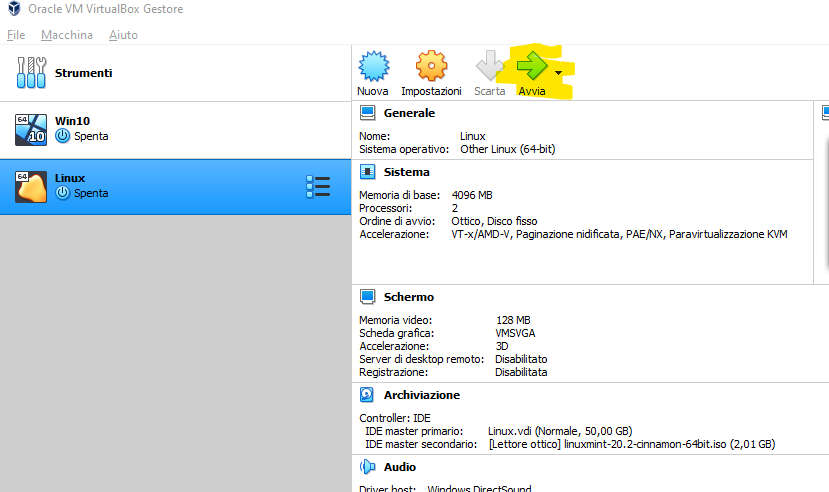829x492 pixels.
Task: Click the Scarta discard arrow
Action: [x=490, y=66]
